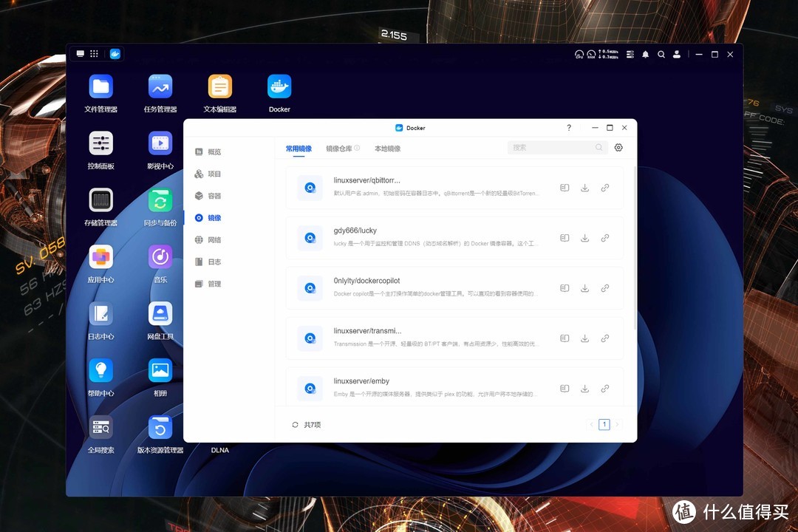The image size is (798, 532).
Task: Switch to the 镜像仓库 tab
Action: coord(339,149)
